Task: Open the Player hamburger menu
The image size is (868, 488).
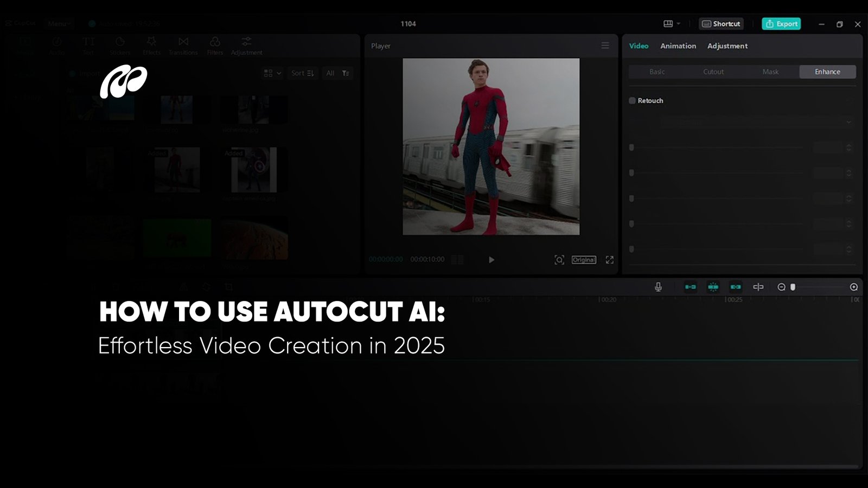Action: coord(605,46)
